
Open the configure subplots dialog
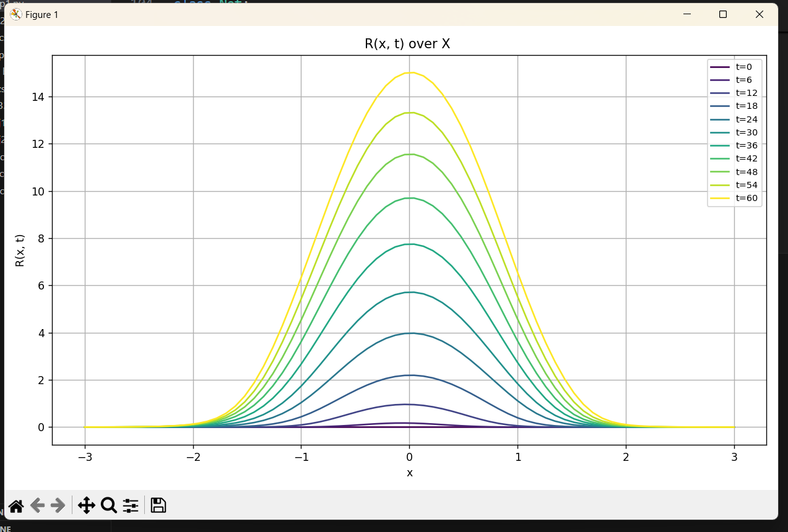pos(131,506)
